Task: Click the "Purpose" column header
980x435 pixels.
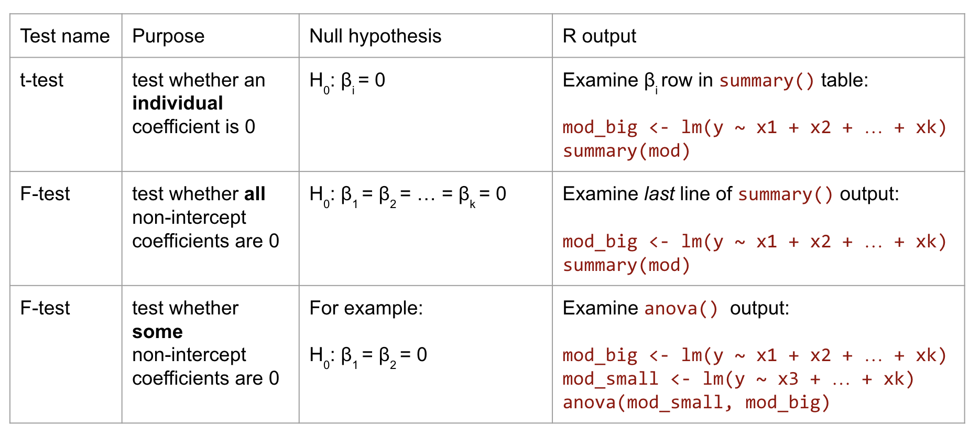Action: 168,36
